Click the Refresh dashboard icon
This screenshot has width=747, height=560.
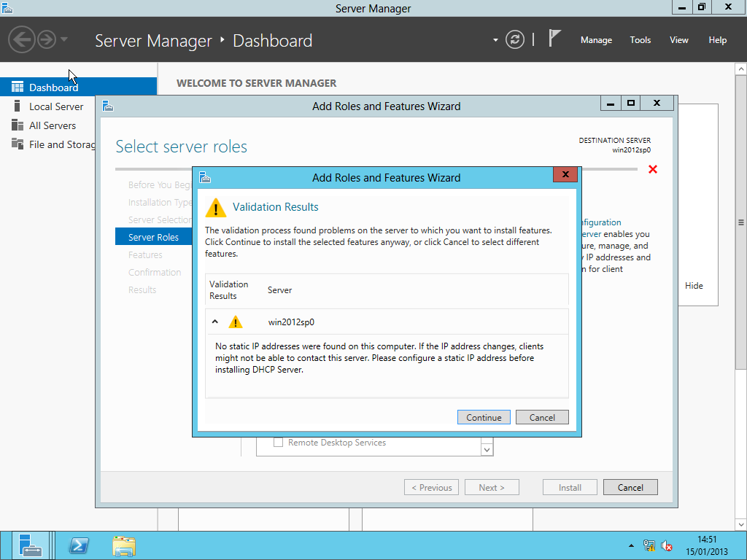click(x=515, y=40)
